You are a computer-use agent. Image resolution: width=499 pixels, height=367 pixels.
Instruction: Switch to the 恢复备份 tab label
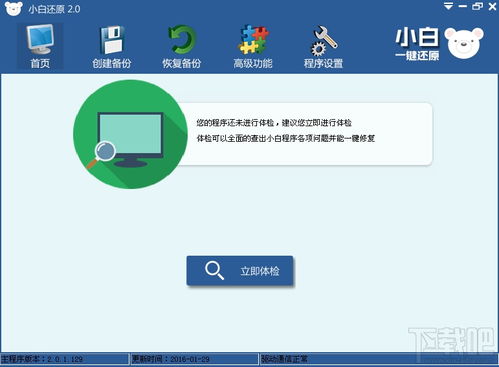(x=182, y=63)
